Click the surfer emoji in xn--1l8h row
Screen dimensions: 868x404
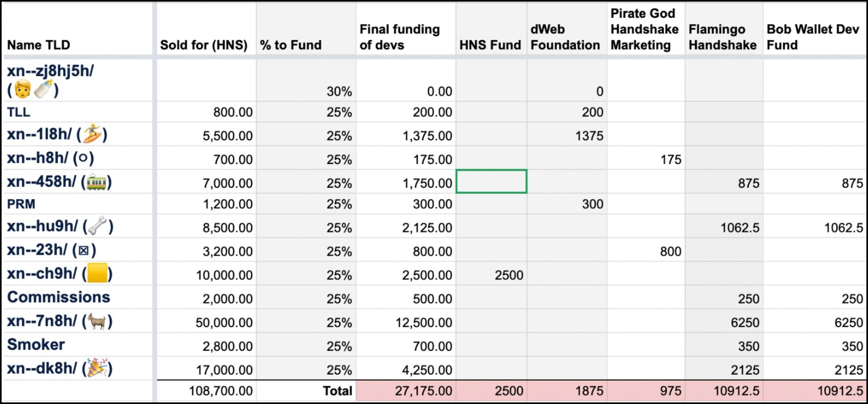(92, 134)
